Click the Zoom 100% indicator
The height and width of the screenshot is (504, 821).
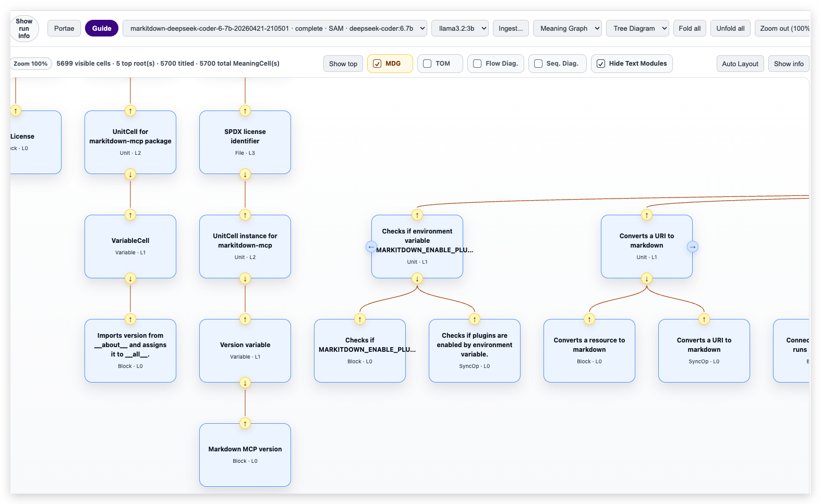tap(31, 64)
